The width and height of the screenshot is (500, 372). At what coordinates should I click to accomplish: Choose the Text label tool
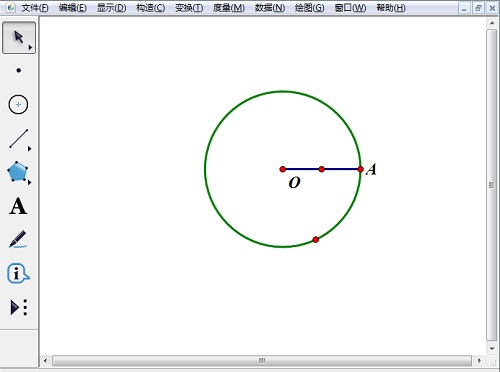point(18,206)
